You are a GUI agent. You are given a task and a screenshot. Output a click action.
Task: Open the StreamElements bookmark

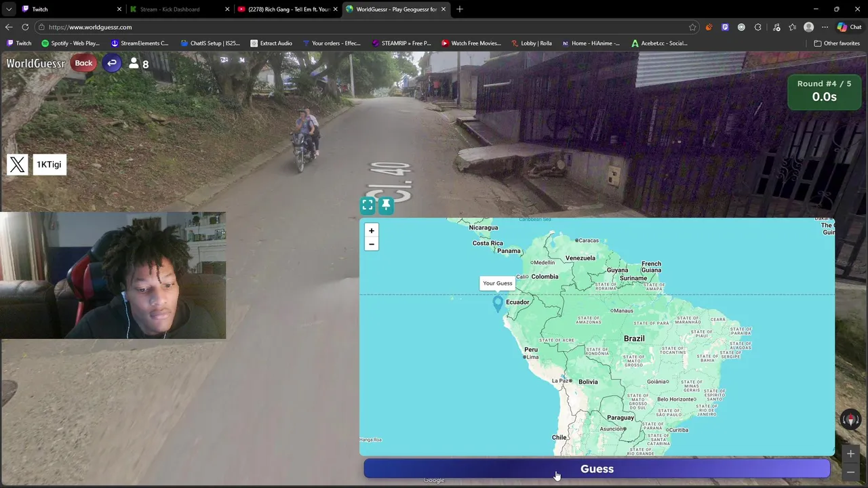(140, 43)
